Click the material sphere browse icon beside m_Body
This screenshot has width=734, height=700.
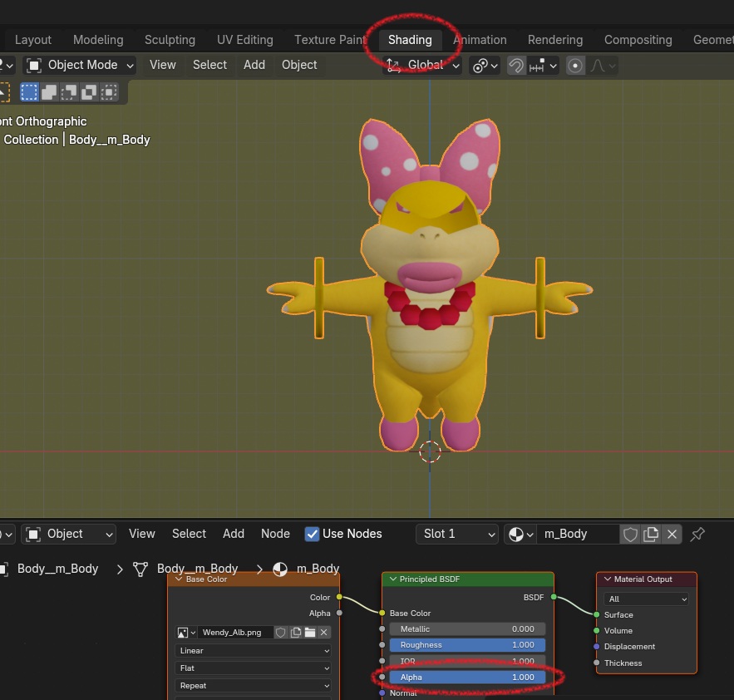point(520,534)
